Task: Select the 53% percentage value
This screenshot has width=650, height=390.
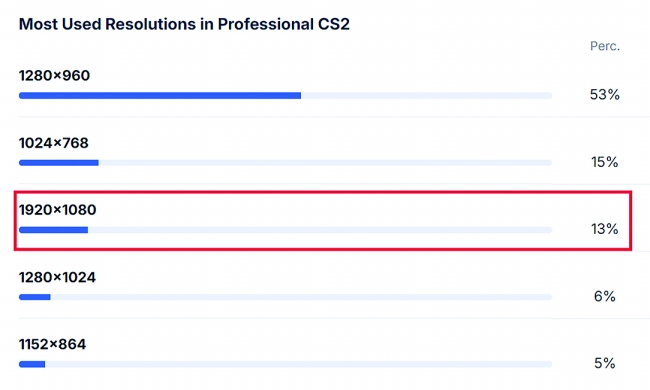Action: click(604, 95)
